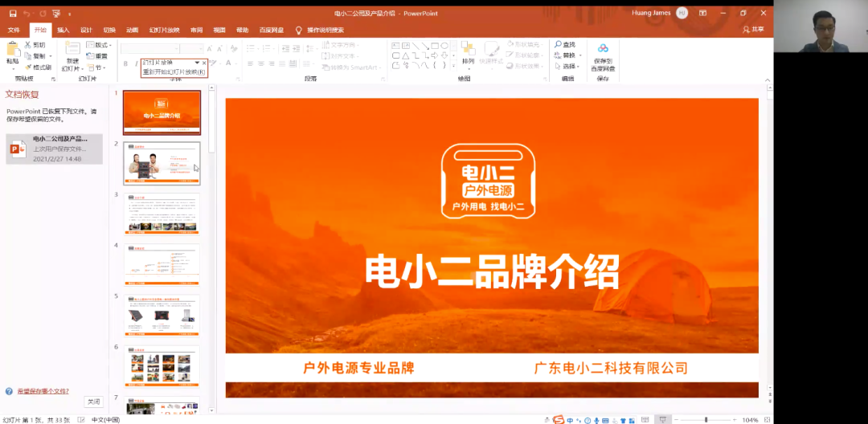This screenshot has width=868, height=424.
Task: Select the right arrow shape in gallery
Action: pos(435,55)
